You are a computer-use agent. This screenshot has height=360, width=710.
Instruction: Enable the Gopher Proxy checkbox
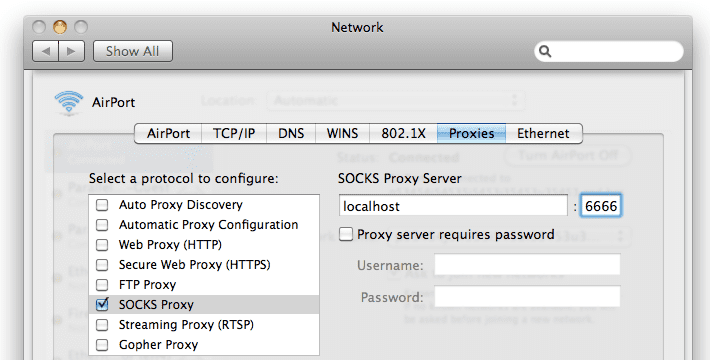[x=102, y=345]
